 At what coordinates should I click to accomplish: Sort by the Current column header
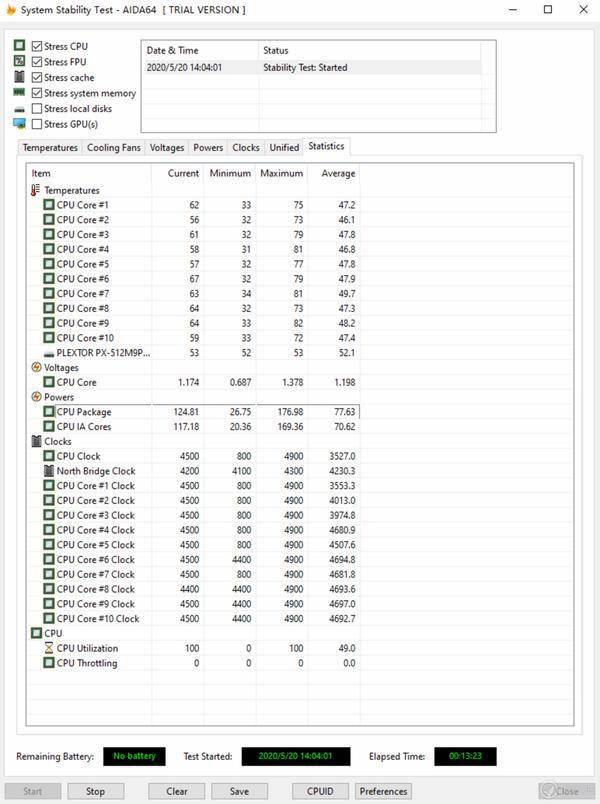[177, 173]
